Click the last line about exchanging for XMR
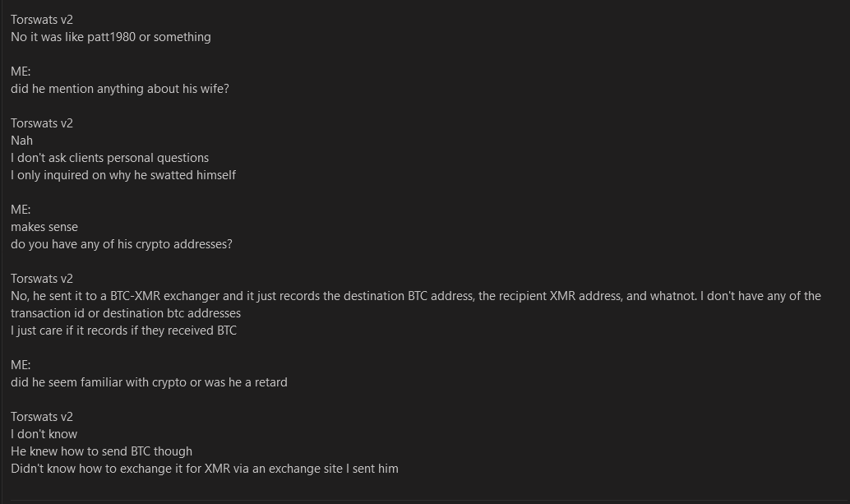 (x=205, y=469)
